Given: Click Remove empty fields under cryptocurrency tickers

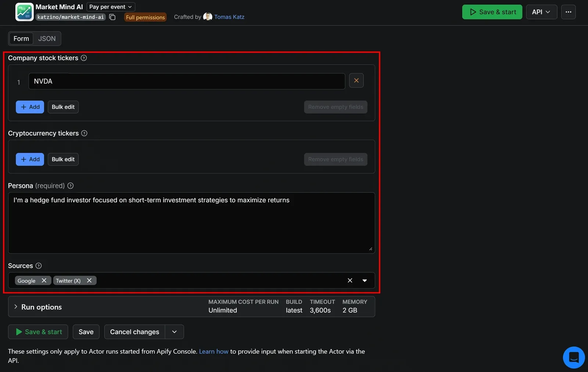Looking at the screenshot, I should pos(336,159).
